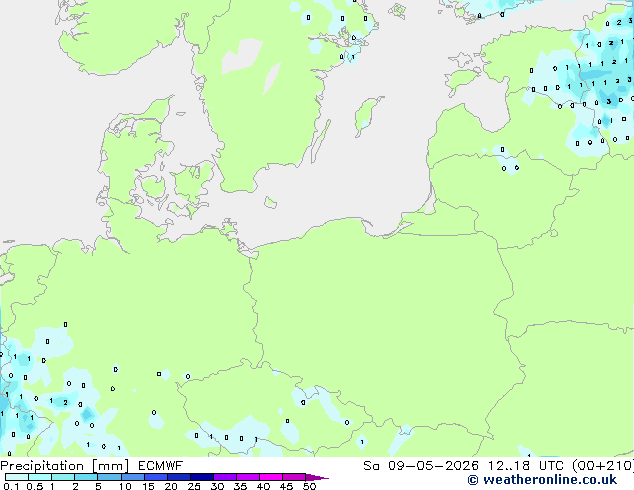
Task: Click the '35' legend scale label
Action: coord(240,486)
